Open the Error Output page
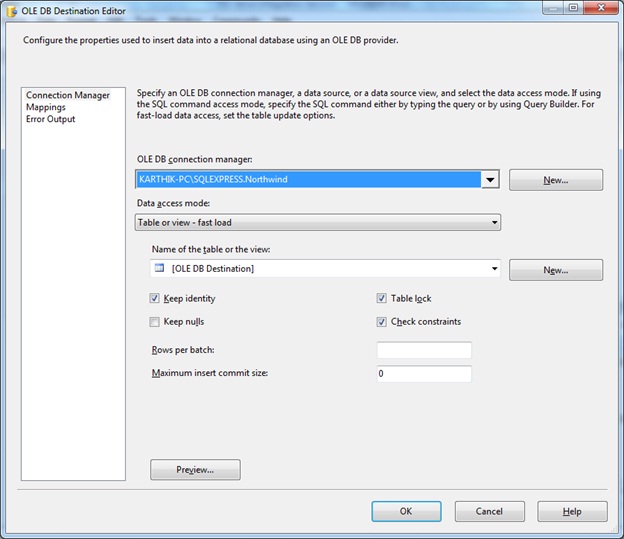This screenshot has height=539, width=624. [51, 119]
